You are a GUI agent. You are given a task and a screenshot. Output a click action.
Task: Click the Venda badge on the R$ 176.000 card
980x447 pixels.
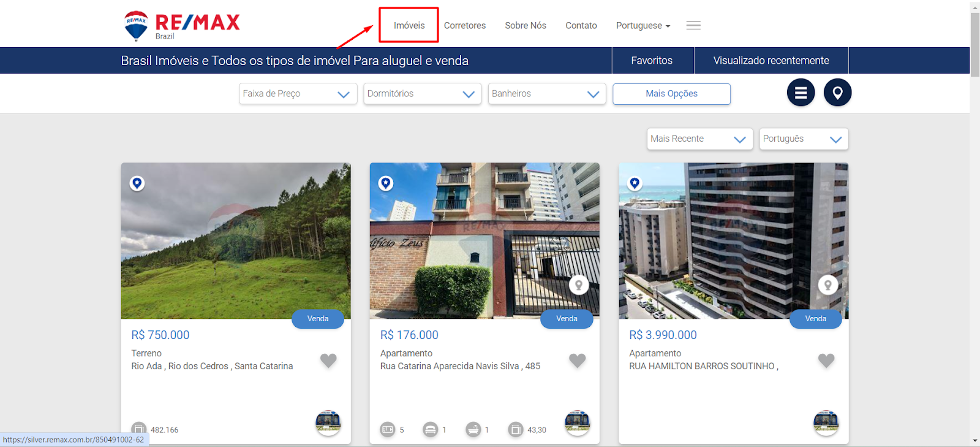pyautogui.click(x=567, y=319)
